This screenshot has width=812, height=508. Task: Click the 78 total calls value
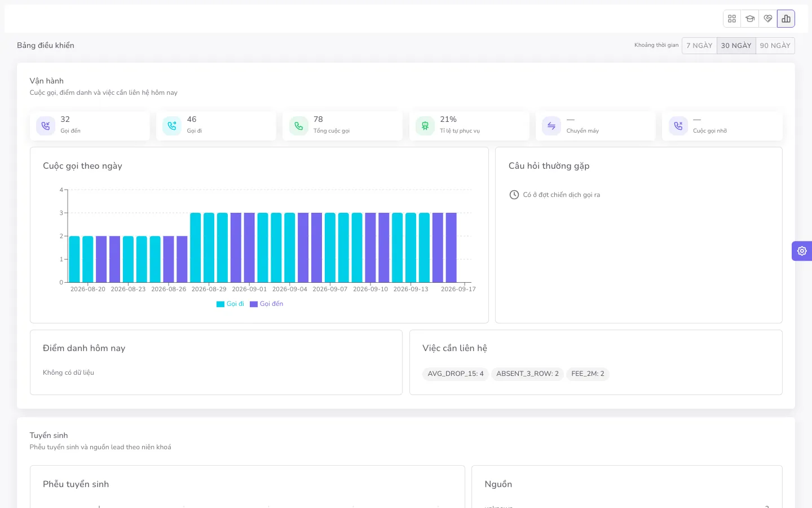[319, 119]
